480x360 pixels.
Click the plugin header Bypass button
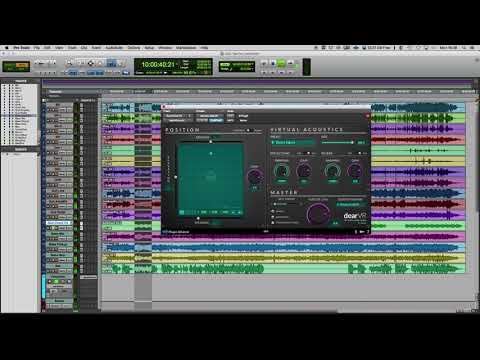[243, 116]
